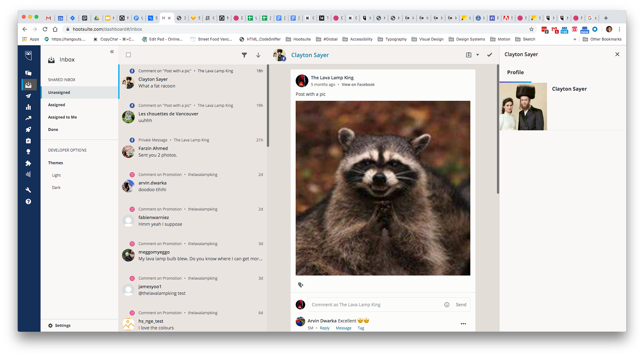This screenshot has width=644, height=357.
Task: Select Assigned to Me view
Action: 80,117
